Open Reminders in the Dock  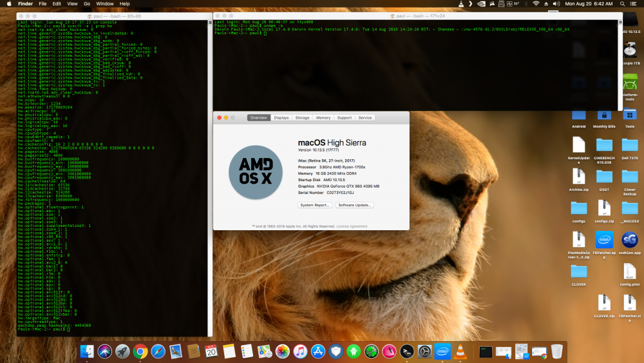click(x=247, y=351)
